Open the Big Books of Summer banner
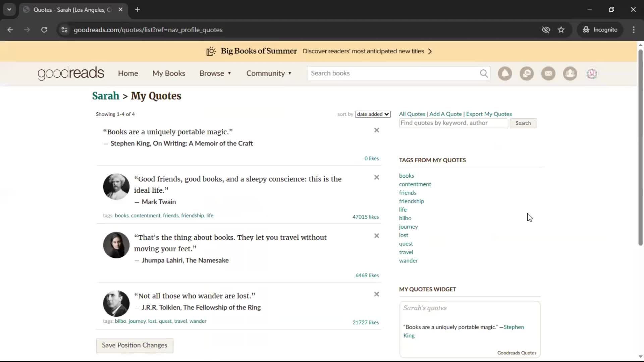The image size is (644, 362). [319, 51]
